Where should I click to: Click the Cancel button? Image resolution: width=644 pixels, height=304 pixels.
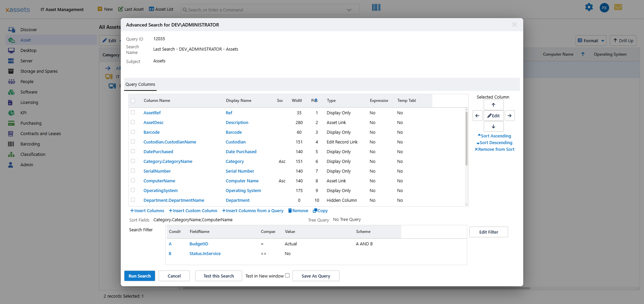tap(174, 276)
